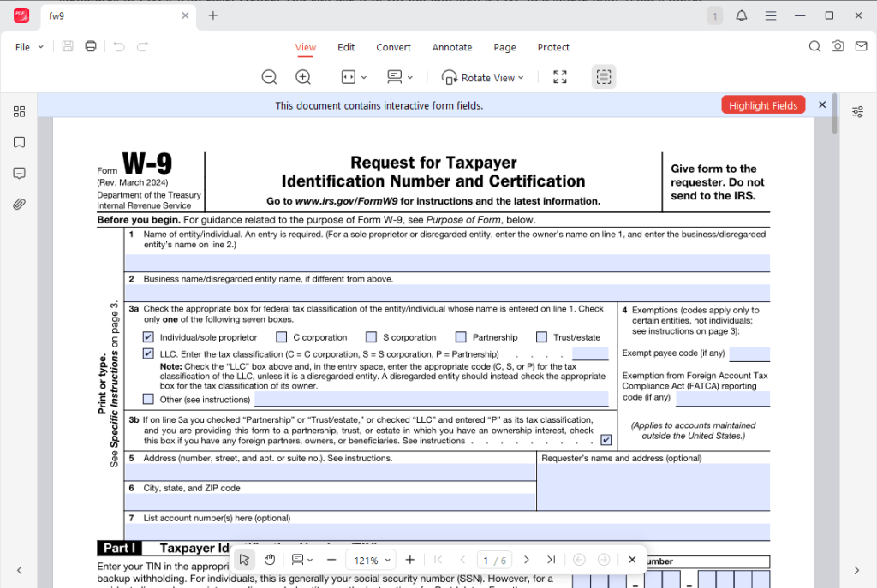
Task: Uncheck Individual/sole proprietor checkbox
Action: click(x=148, y=337)
